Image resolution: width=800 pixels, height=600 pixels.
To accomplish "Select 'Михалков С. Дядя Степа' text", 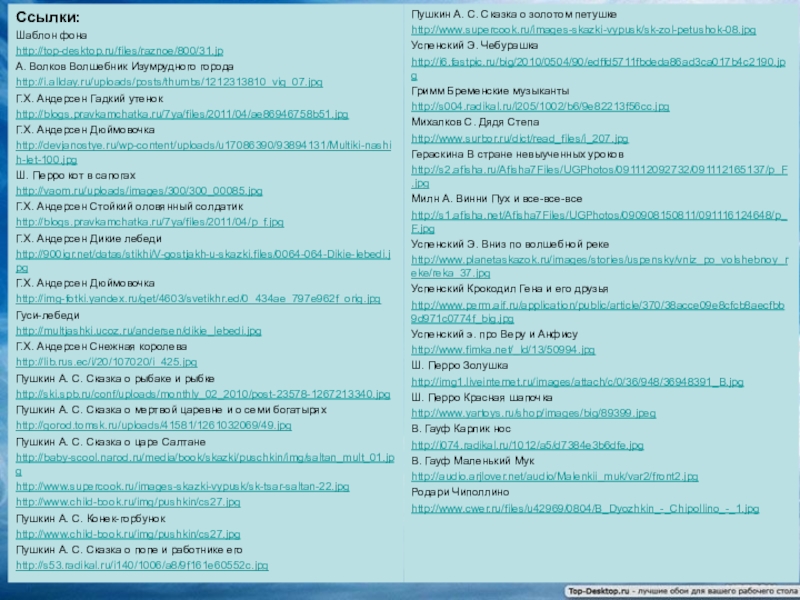I will pyautogui.click(x=475, y=122).
